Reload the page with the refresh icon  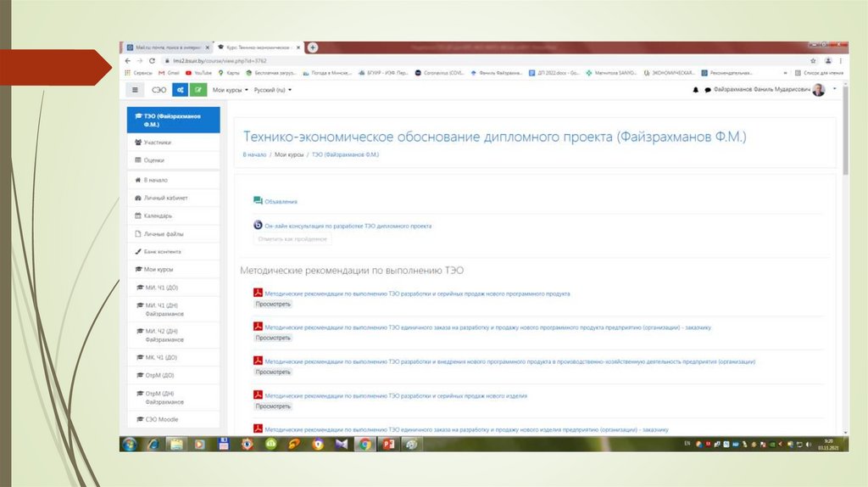152,61
